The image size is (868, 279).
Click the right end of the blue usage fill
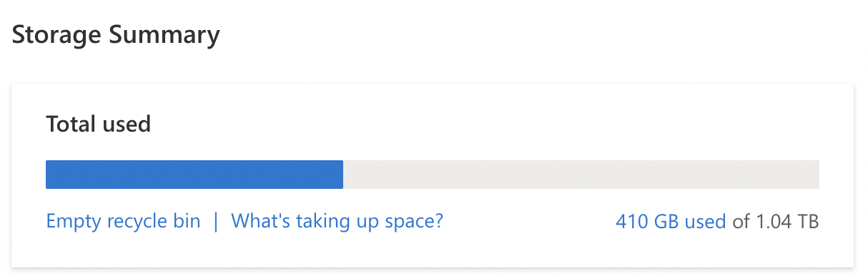click(340, 175)
